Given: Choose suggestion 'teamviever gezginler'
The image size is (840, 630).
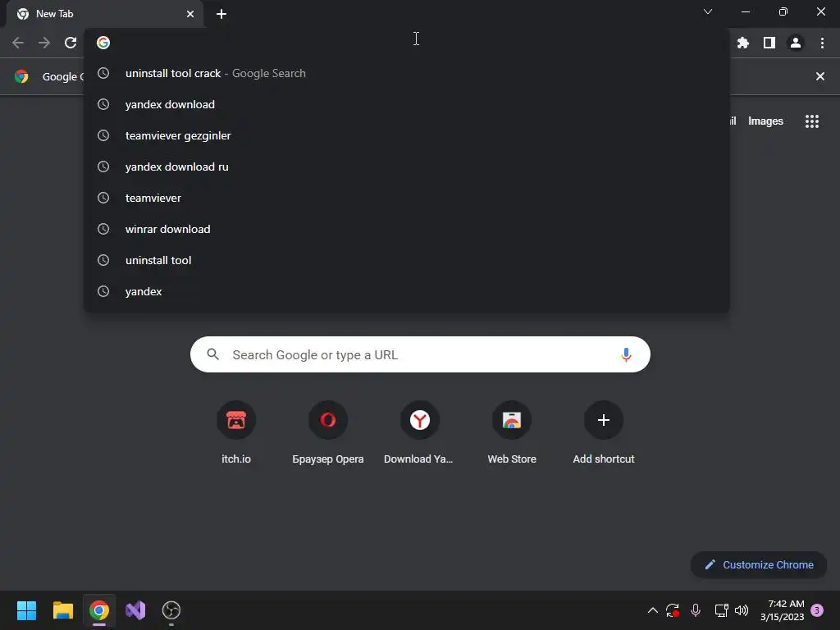Looking at the screenshot, I should point(407,135).
